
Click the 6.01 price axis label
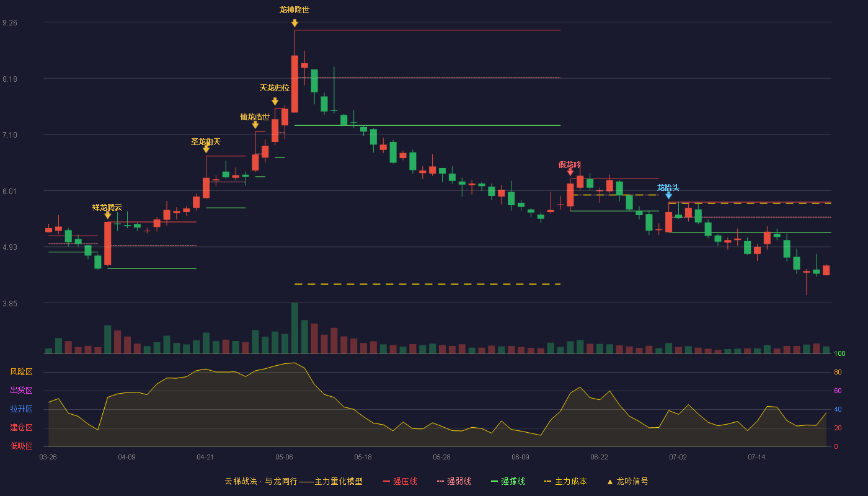(x=10, y=192)
